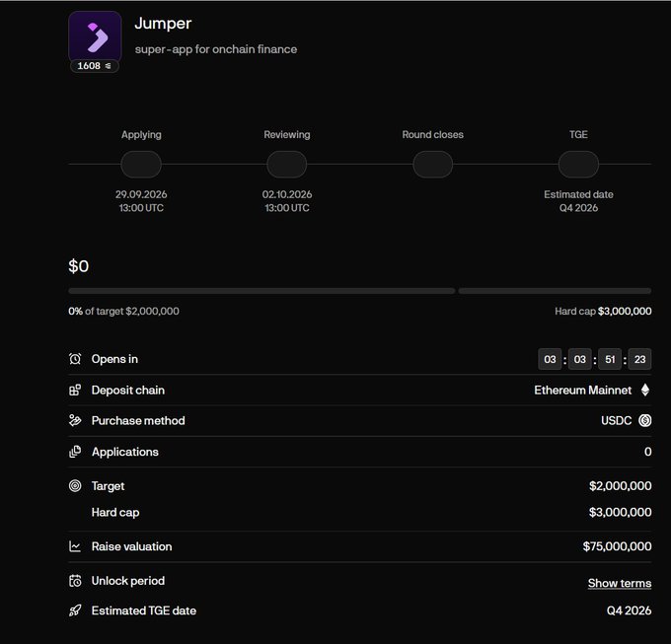
Task: Select the Reviewing stage marker
Action: click(x=287, y=165)
